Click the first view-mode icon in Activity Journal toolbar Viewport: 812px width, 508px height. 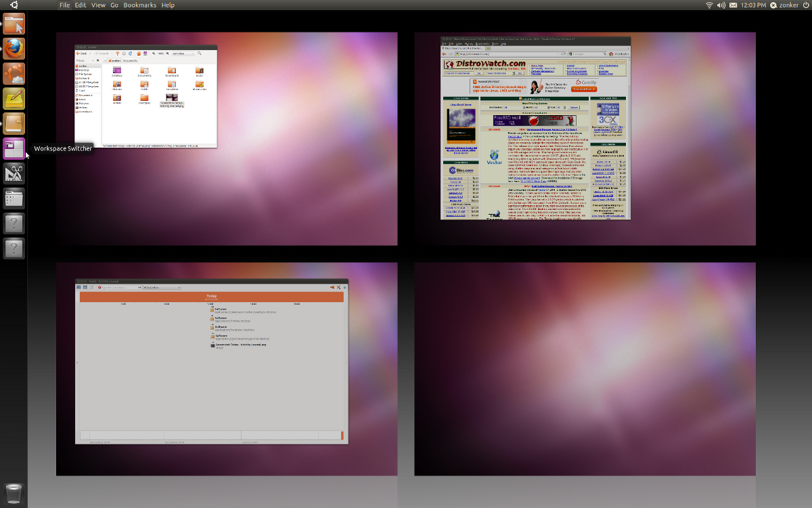[x=78, y=287]
